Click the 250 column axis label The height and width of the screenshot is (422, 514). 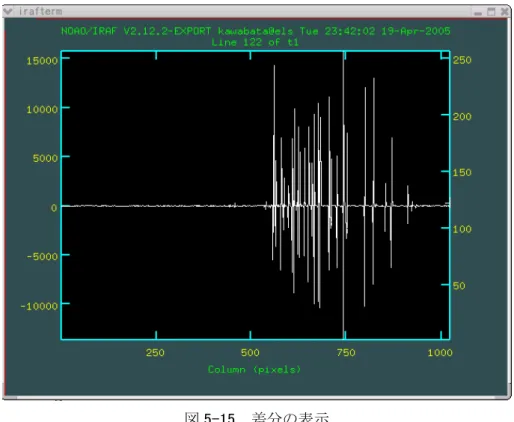pyautogui.click(x=155, y=352)
